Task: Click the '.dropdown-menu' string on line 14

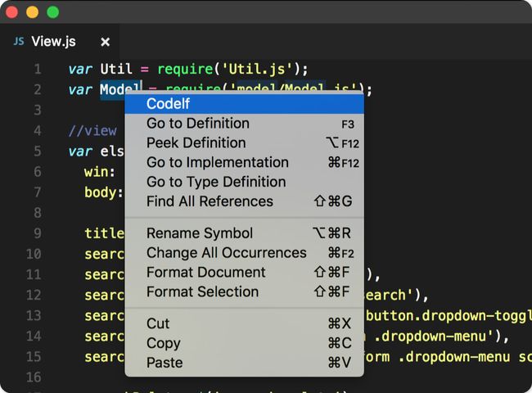Action: pos(433,337)
